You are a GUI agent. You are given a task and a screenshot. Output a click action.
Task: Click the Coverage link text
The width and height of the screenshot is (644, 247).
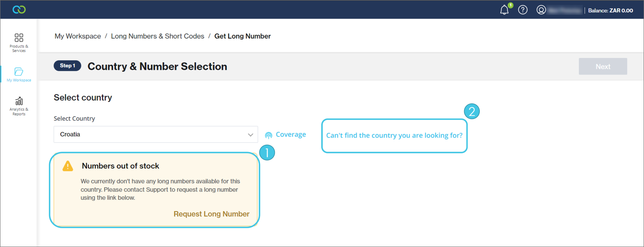tap(291, 135)
